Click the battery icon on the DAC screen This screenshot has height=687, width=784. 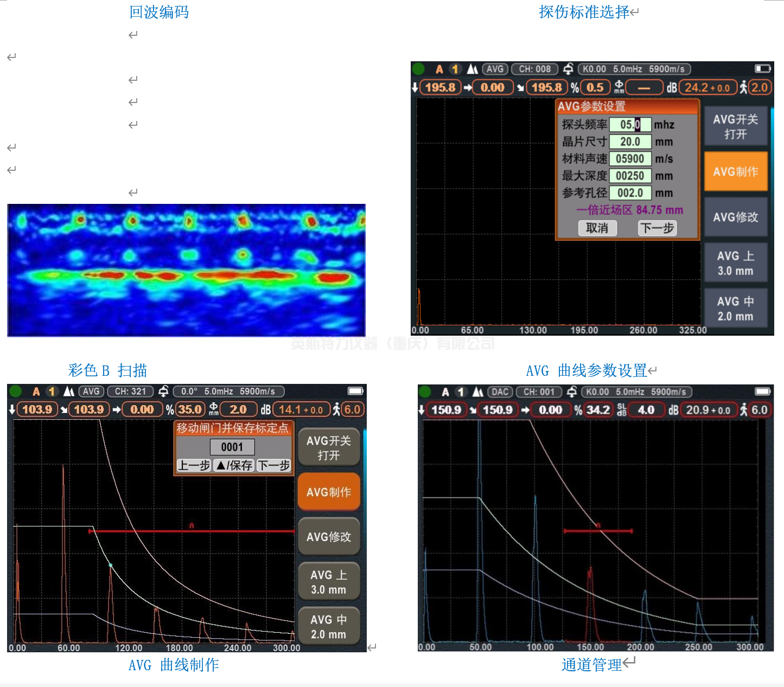(762, 391)
